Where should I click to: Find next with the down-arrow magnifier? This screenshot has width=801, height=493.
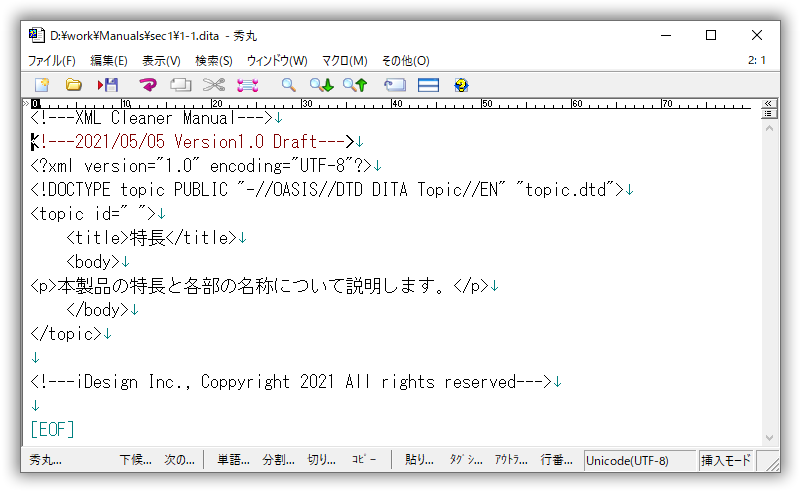coord(321,85)
